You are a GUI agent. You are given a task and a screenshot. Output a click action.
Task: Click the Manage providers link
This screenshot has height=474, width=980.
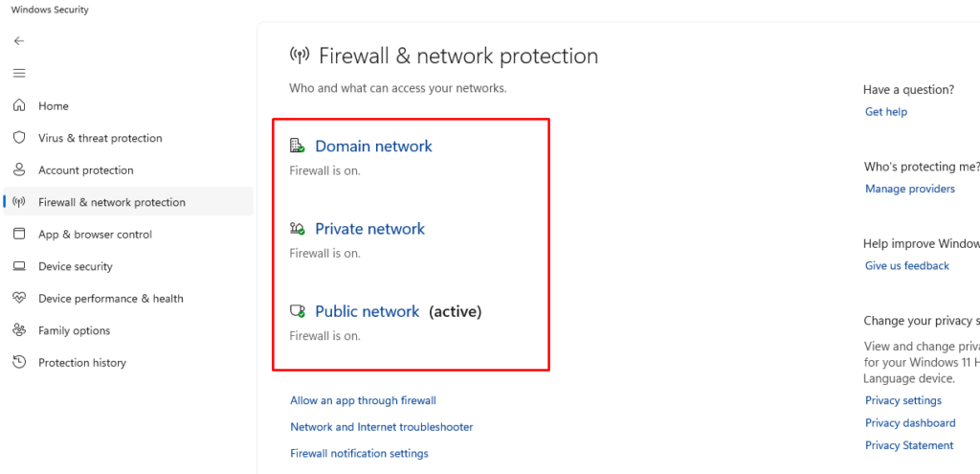(909, 189)
